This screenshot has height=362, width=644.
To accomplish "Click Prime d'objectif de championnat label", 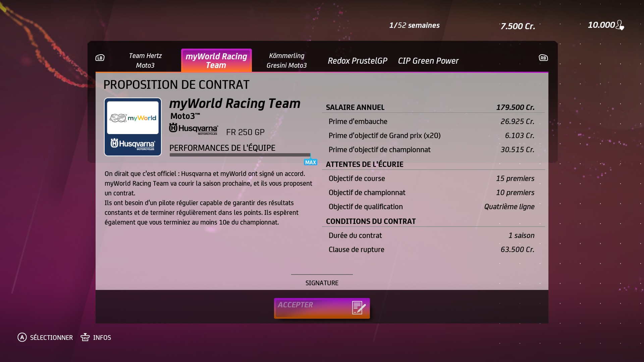I will tap(380, 149).
